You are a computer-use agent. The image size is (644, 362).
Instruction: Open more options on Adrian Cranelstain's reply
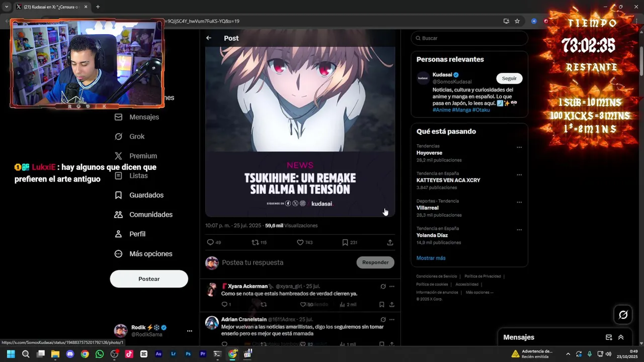pyautogui.click(x=392, y=320)
